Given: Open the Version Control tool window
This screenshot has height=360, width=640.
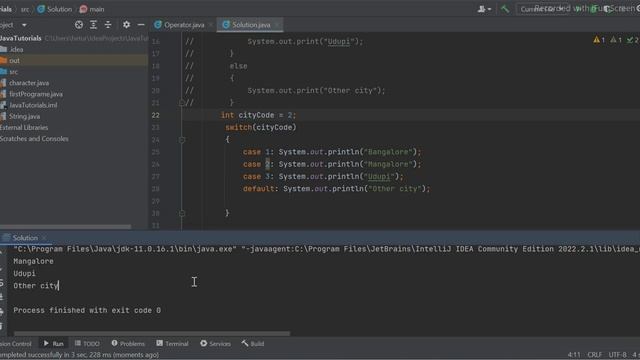Looking at the screenshot, I should (16, 344).
